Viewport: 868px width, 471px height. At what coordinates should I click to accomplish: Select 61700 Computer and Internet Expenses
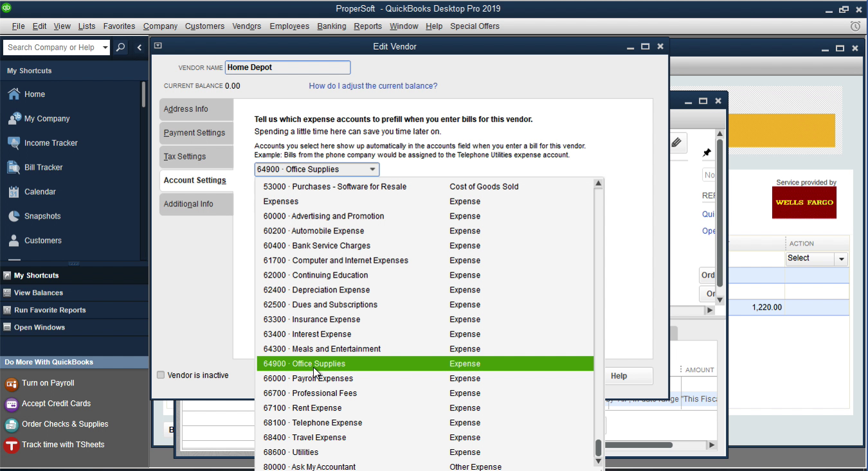click(x=424, y=261)
